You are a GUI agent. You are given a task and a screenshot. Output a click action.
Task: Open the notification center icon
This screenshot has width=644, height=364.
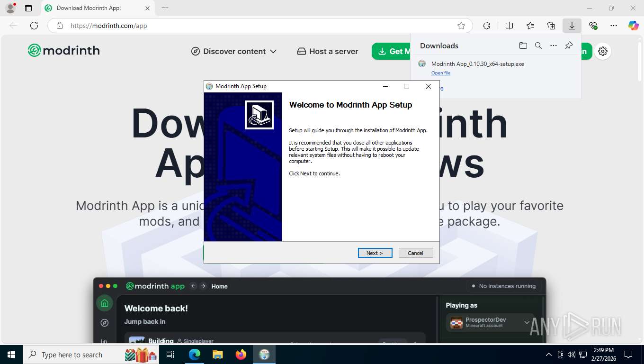point(628,355)
